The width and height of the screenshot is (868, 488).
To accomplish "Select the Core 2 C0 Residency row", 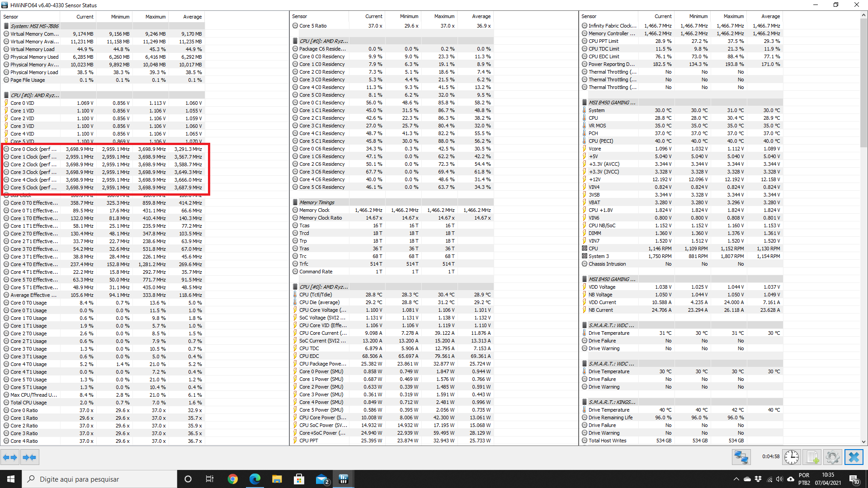I will [392, 72].
